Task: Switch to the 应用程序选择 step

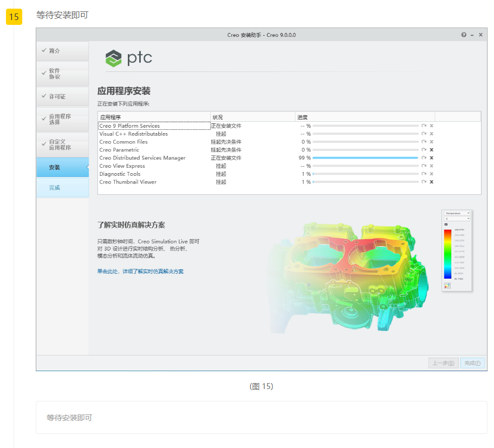Action: click(x=62, y=119)
